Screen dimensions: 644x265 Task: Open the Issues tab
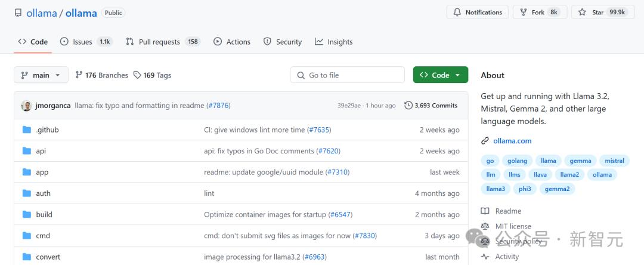[82, 42]
